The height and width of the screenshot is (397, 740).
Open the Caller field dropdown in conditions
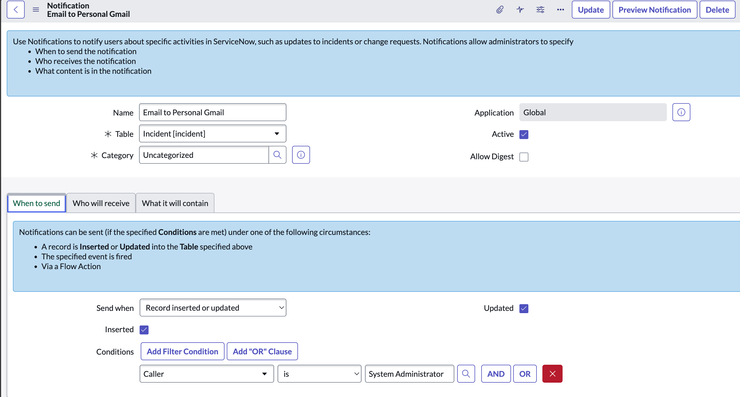coord(207,374)
